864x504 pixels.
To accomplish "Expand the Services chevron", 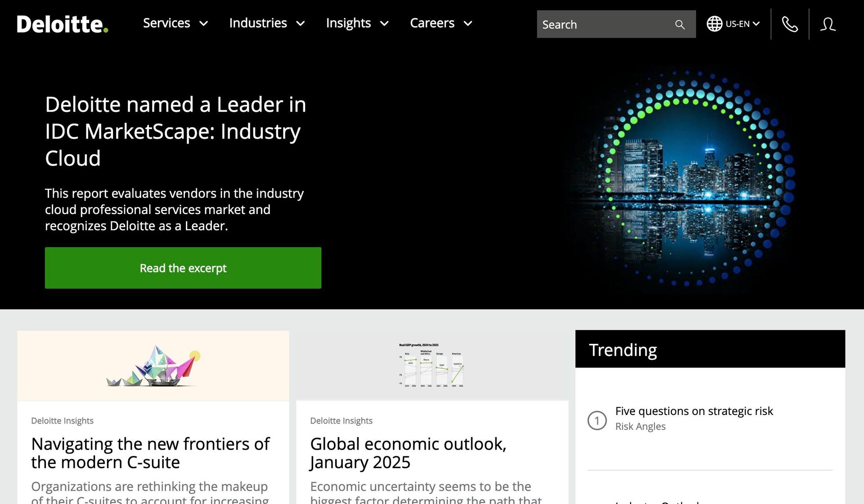I will 203,24.
